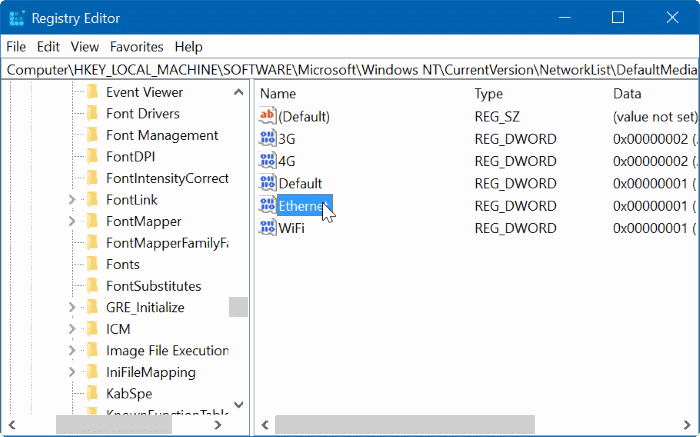Expand the GRE_Initialize key
Viewport: 700px width, 437px height.
point(72,307)
